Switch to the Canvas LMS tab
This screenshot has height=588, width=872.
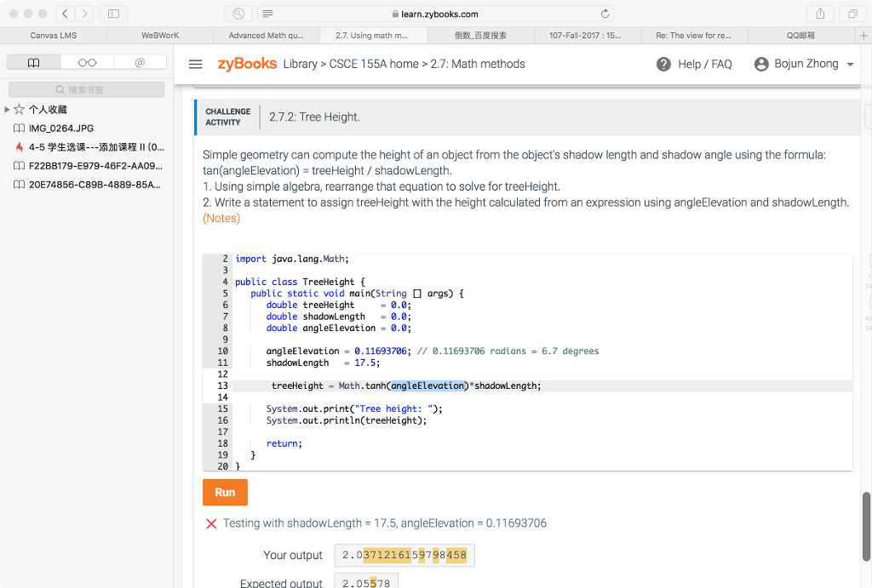pyautogui.click(x=53, y=36)
